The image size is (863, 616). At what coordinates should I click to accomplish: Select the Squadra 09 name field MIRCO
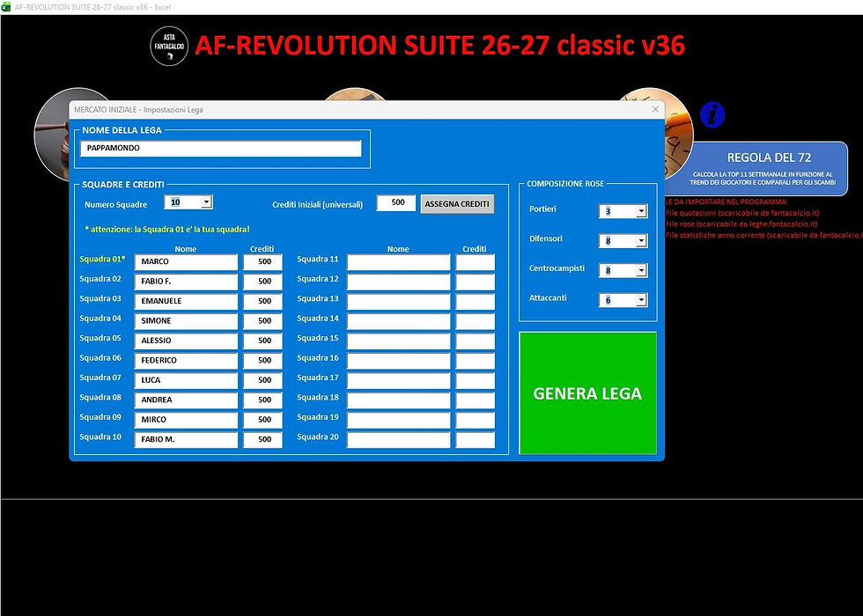coord(186,421)
